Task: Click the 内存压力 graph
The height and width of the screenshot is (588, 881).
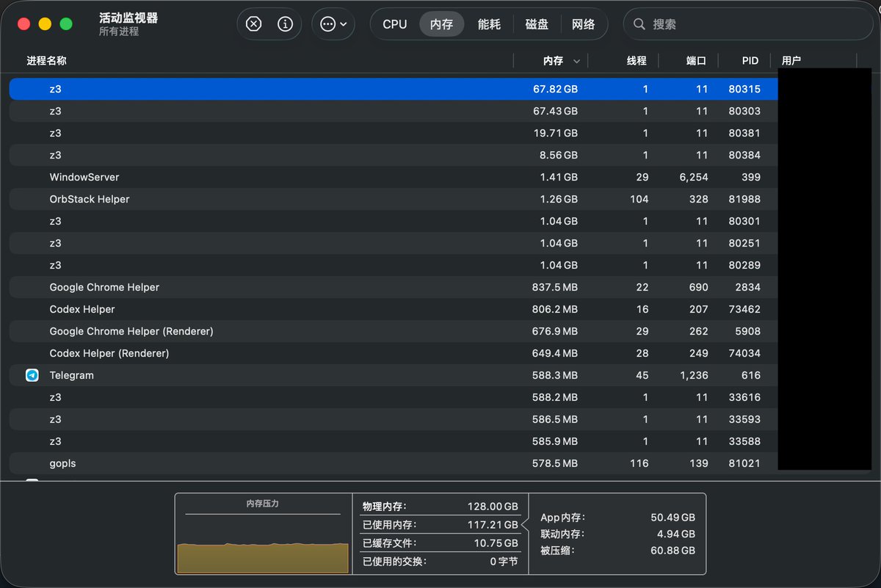Action: coord(263,542)
